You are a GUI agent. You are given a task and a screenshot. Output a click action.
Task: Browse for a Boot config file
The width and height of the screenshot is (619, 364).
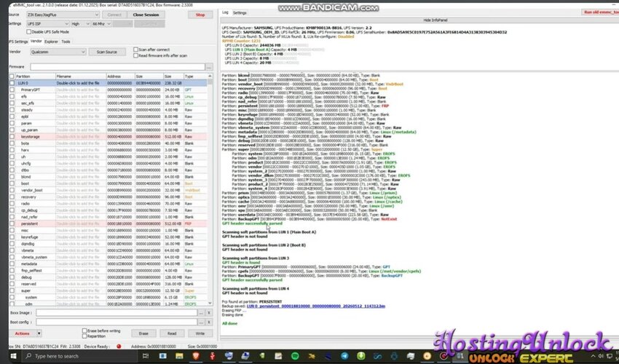[201, 323]
